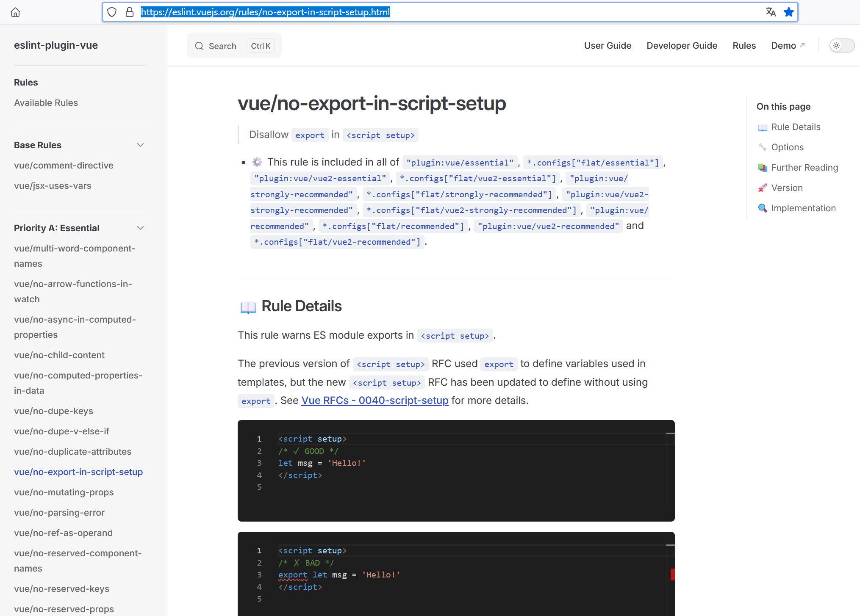Collapse the Priority A: Essential section
Screen dimensions: 860x616
140,228
